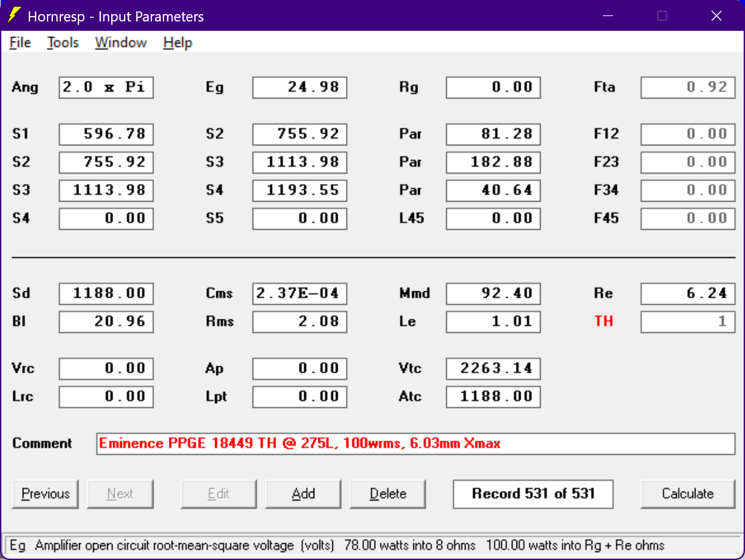Select the Bl field value 20.96
Screen dimensions: 745x560
[106, 322]
